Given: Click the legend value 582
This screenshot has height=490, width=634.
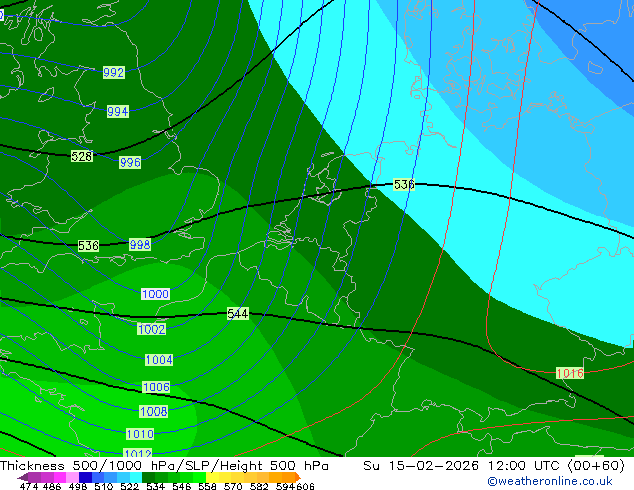Looking at the screenshot, I should (x=259, y=486).
